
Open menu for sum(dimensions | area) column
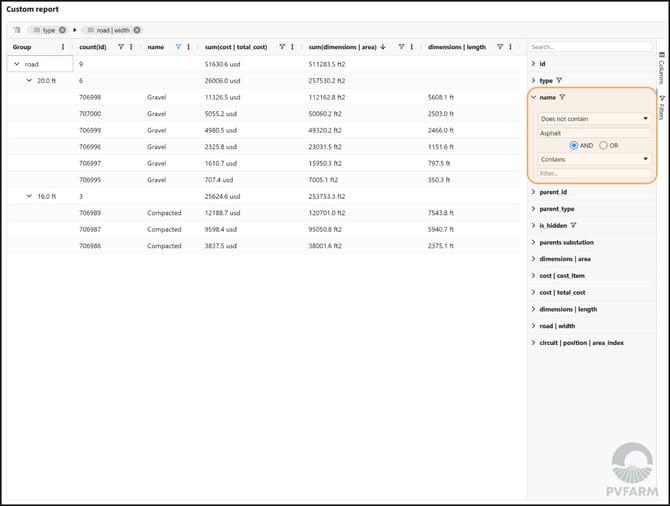pos(411,47)
